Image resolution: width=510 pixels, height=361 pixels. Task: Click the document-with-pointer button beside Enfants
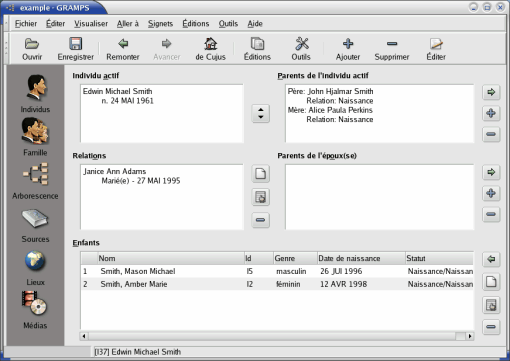[491, 305]
